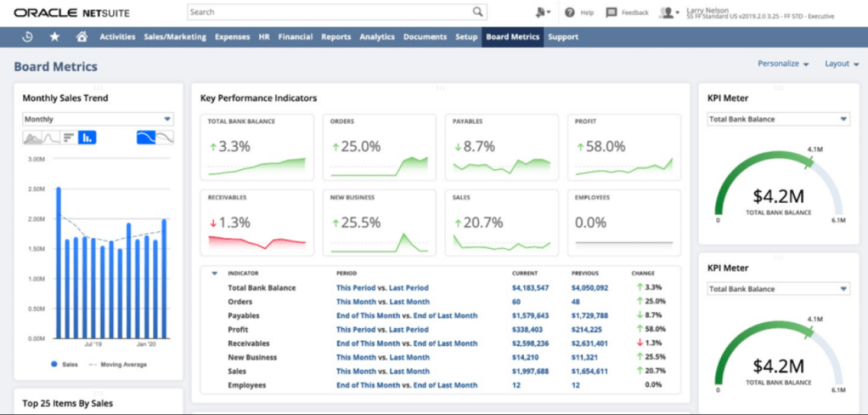868x415 pixels.
Task: Collapse the KPI indicator table arrow
Action: 215,274
